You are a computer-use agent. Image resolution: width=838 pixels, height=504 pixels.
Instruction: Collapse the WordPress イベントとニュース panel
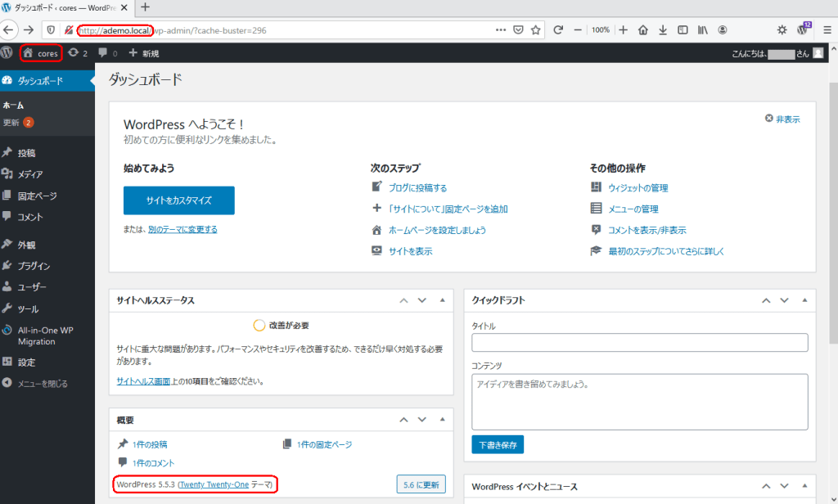[x=804, y=486]
